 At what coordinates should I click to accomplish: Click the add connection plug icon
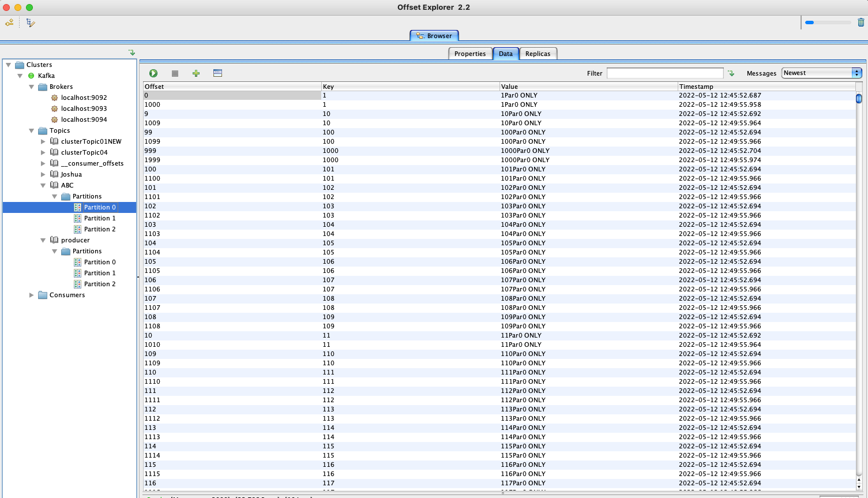[x=9, y=23]
